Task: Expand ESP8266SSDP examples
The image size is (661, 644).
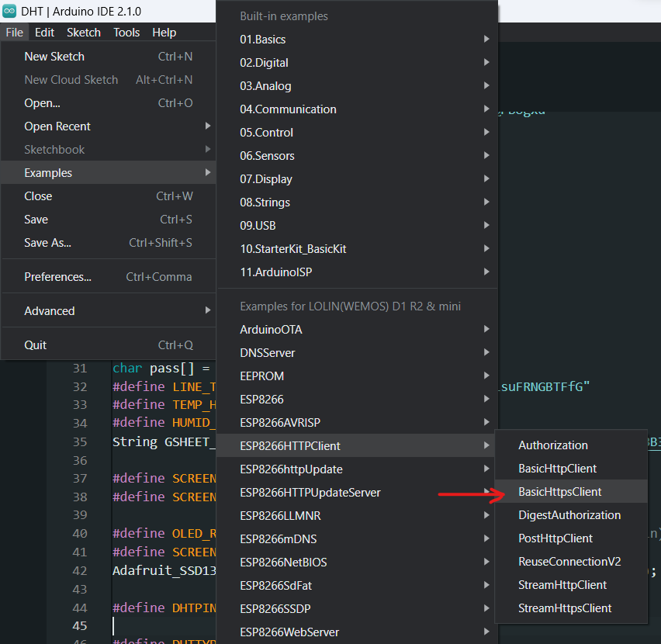Action: pyautogui.click(x=357, y=609)
